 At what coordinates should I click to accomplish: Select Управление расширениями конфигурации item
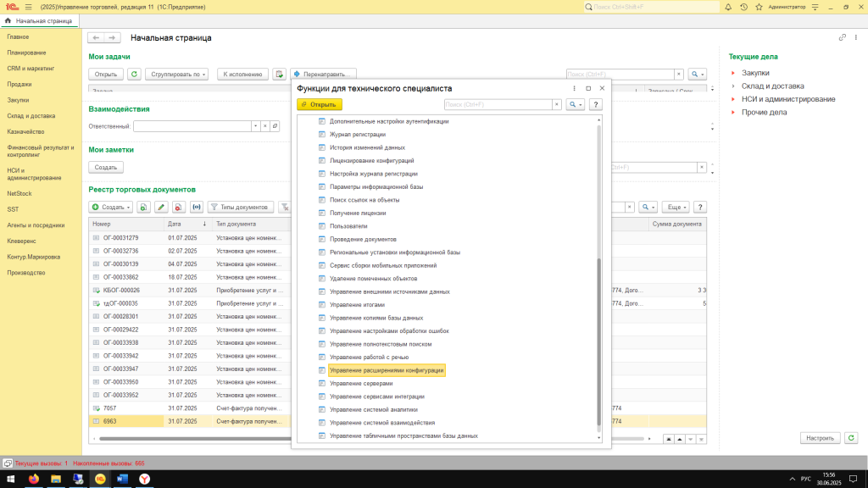(387, 371)
